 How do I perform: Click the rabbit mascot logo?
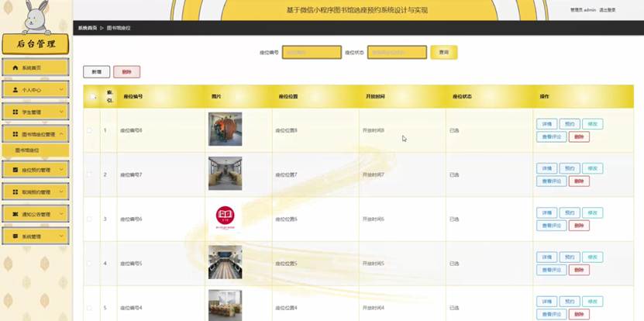36,17
